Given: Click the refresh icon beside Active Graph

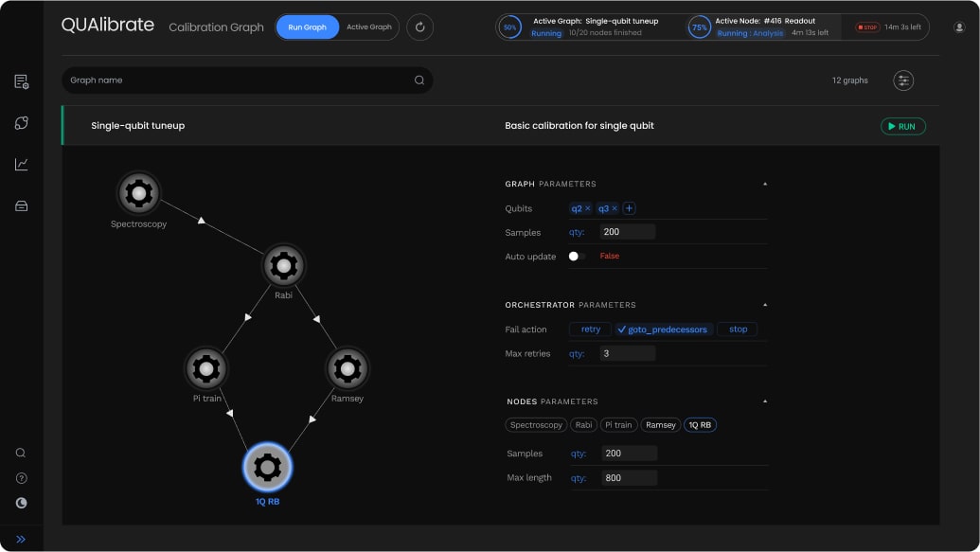Looking at the screenshot, I should point(420,27).
